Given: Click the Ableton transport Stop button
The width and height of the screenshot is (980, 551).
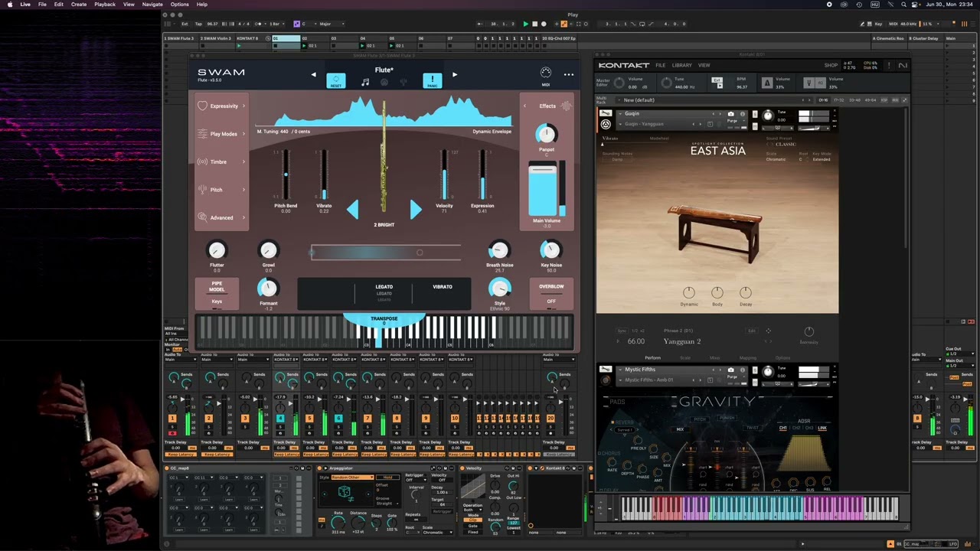Looking at the screenshot, I should click(534, 24).
